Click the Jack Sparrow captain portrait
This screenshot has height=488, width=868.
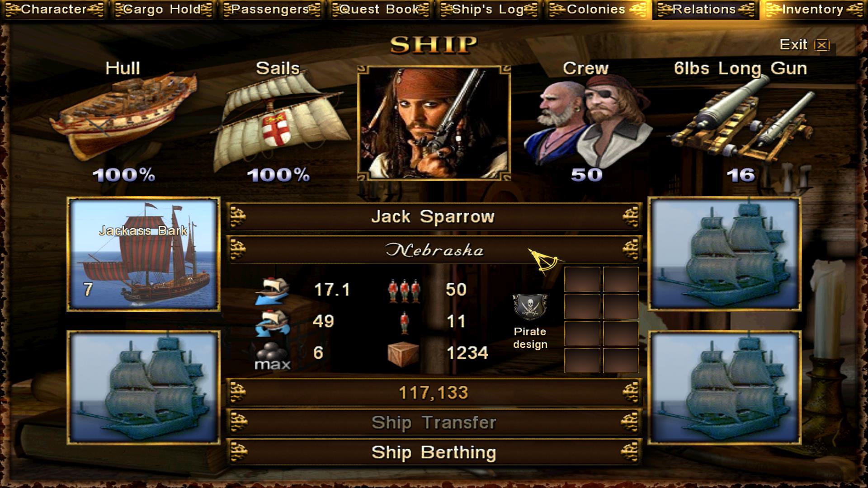coord(434,123)
